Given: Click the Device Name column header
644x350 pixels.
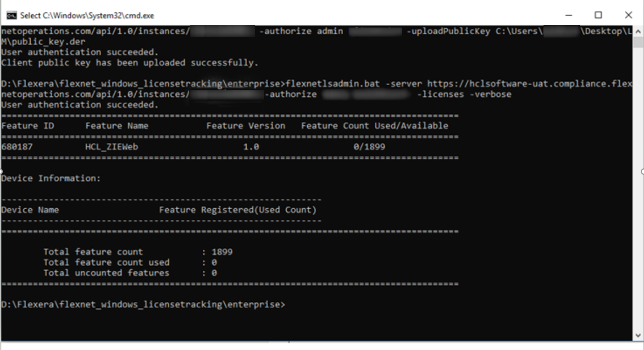Looking at the screenshot, I should [30, 210].
